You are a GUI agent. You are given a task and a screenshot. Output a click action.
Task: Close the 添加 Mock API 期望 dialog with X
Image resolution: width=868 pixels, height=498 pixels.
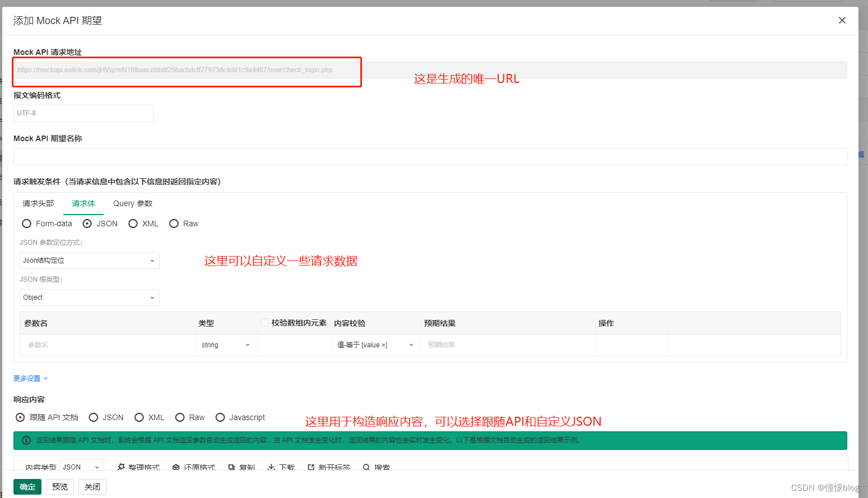842,20
